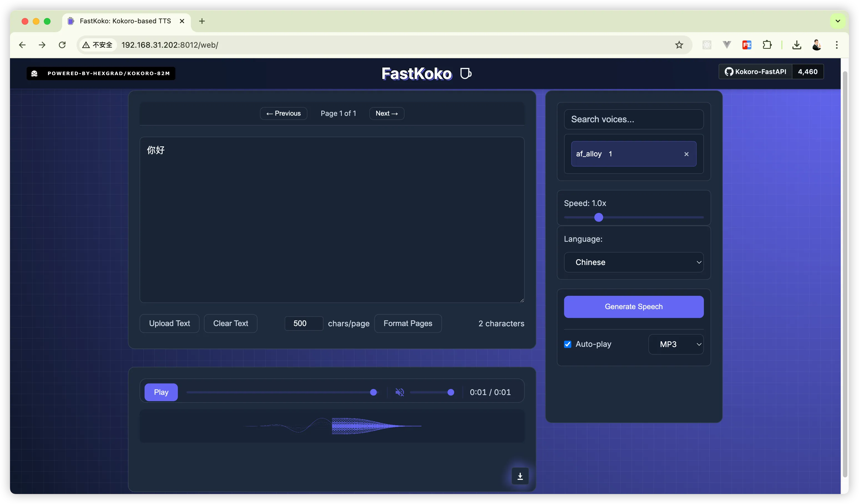The width and height of the screenshot is (859, 504).
Task: Click the address bar URL
Action: tap(170, 45)
